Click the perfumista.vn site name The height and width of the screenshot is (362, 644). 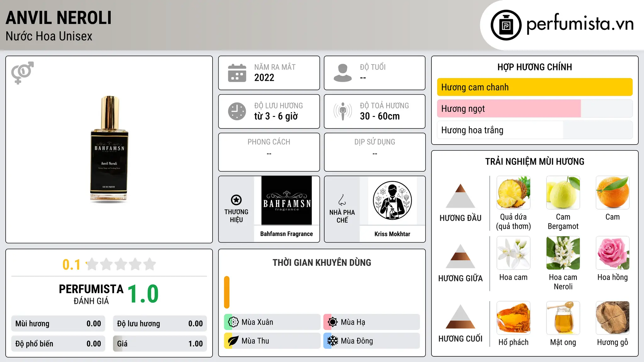point(580,24)
